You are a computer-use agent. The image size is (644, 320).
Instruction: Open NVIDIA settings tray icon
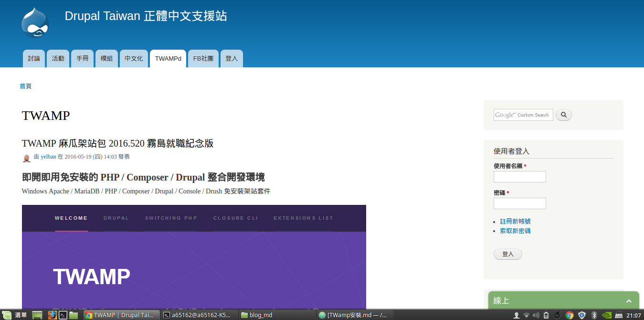[x=607, y=315]
